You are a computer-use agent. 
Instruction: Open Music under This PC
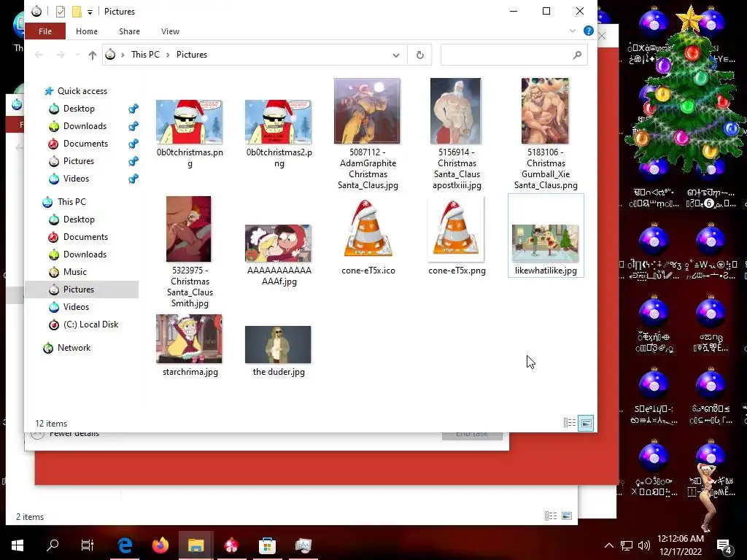(x=75, y=272)
